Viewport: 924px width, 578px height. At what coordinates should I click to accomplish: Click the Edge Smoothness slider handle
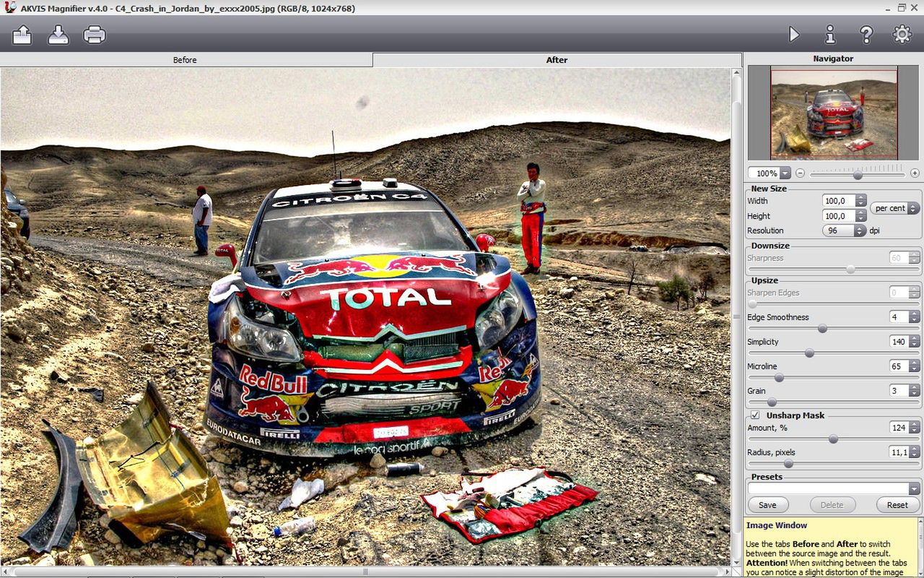point(822,329)
